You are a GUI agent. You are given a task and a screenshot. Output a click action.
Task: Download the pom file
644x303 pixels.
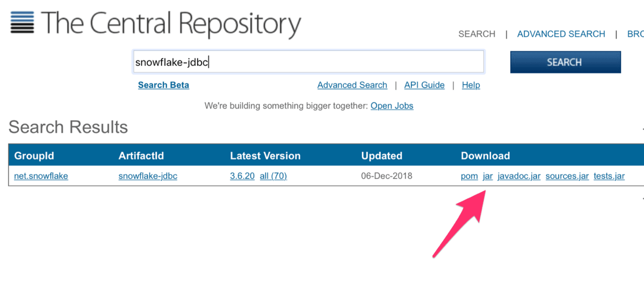click(469, 176)
